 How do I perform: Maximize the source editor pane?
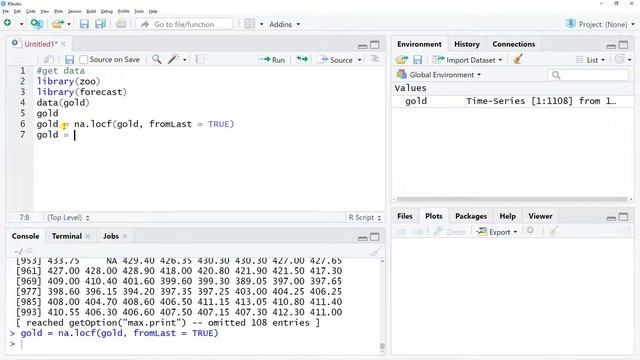(374, 45)
